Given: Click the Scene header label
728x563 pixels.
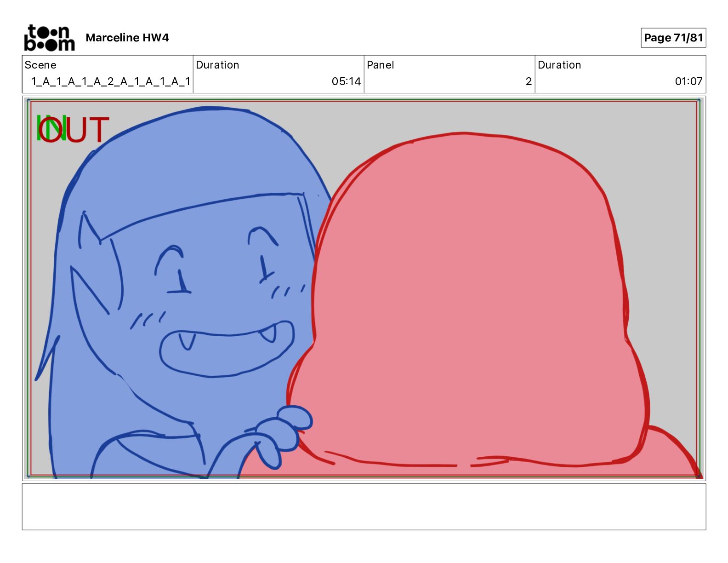Looking at the screenshot, I should [40, 65].
